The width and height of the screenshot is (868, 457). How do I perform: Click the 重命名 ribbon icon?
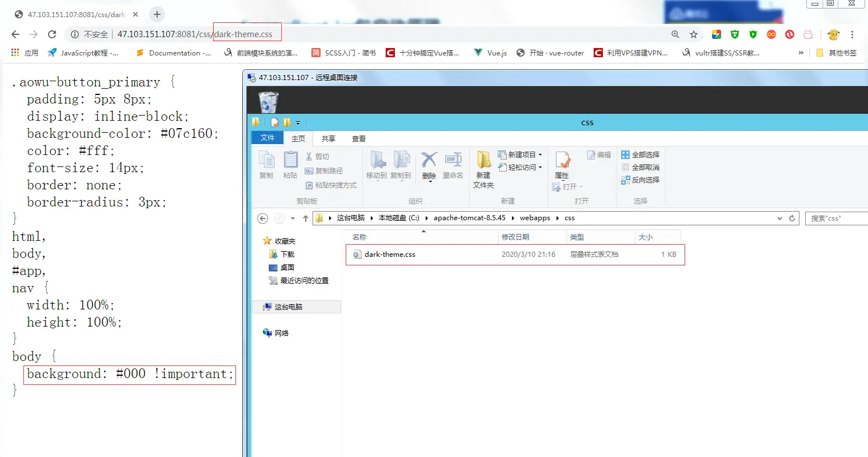tap(453, 165)
